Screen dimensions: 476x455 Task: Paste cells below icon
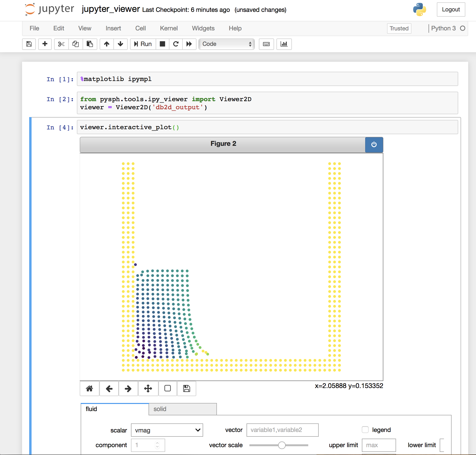(x=90, y=44)
